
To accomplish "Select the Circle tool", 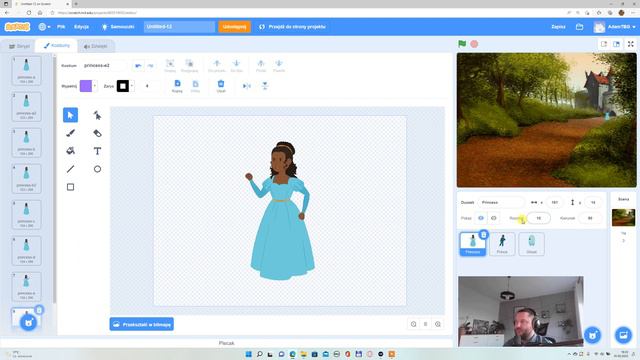I will pyautogui.click(x=97, y=169).
